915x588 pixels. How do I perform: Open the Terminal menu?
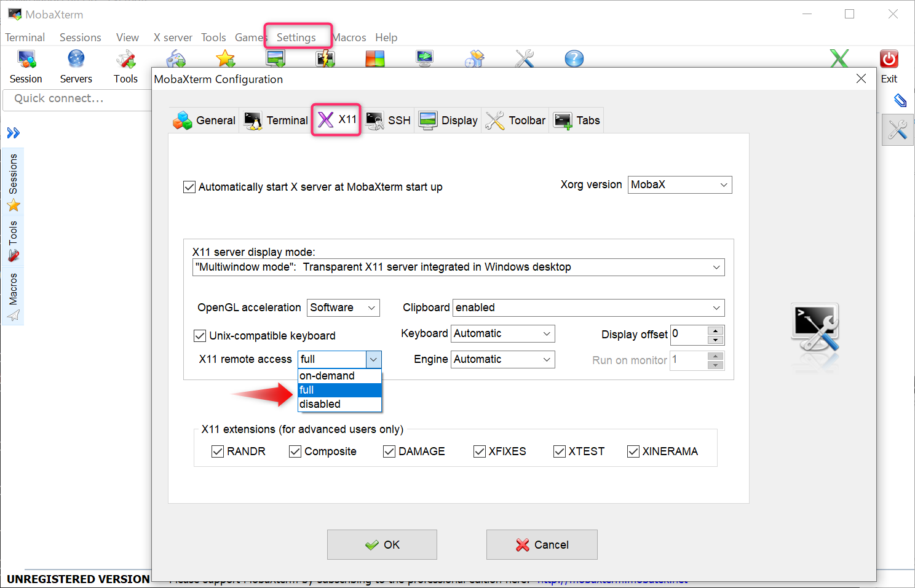pyautogui.click(x=25, y=38)
